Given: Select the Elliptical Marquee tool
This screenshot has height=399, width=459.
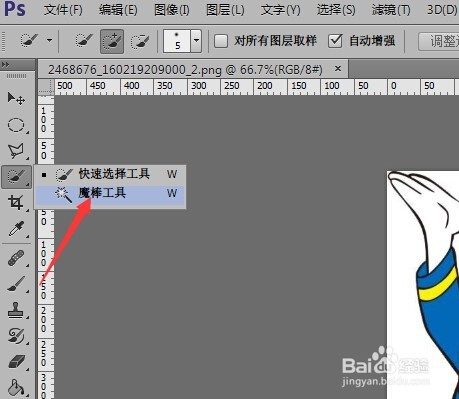Looking at the screenshot, I should pos(16,125).
